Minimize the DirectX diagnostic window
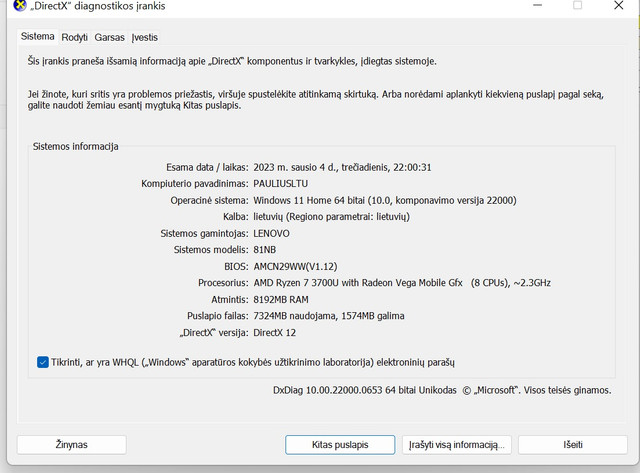640x473 pixels. coord(538,5)
